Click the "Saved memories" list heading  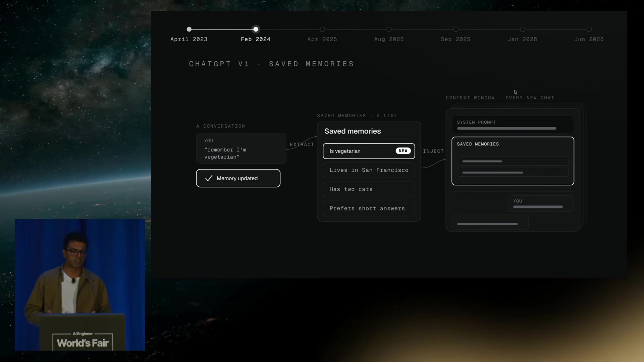[x=353, y=131]
